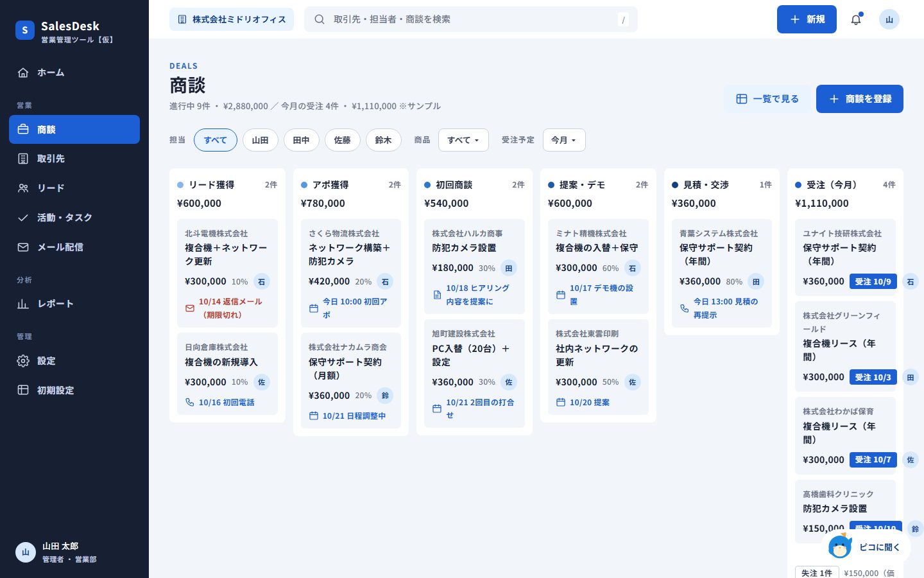The image size is (924, 578).
Task: Click the 失注 1件 tag
Action: click(x=817, y=573)
